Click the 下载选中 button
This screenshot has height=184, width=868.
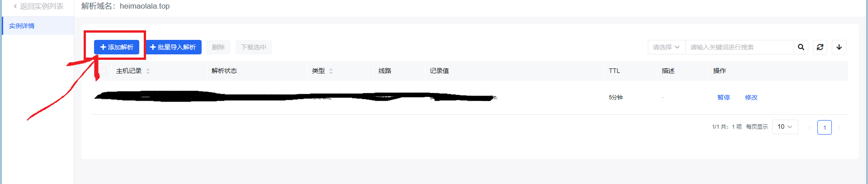click(x=254, y=47)
